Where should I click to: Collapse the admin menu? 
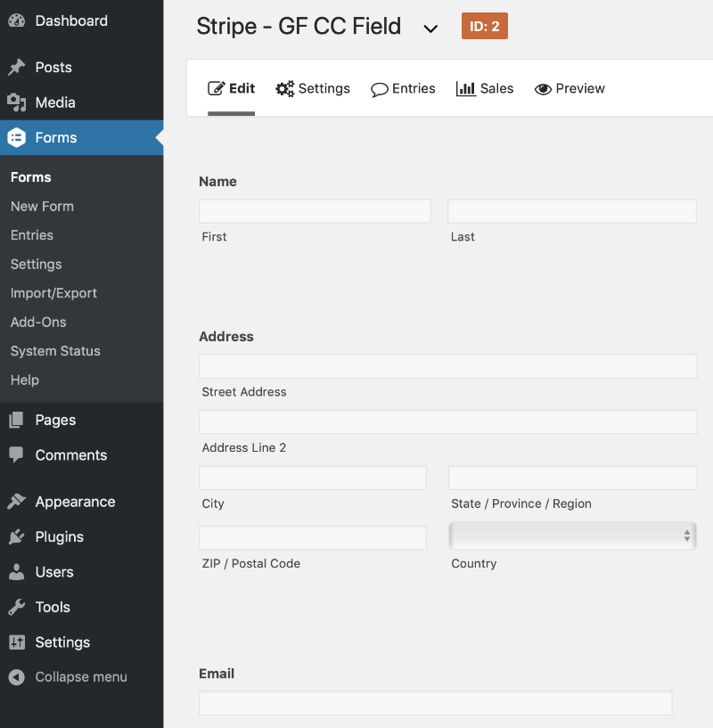pos(18,676)
